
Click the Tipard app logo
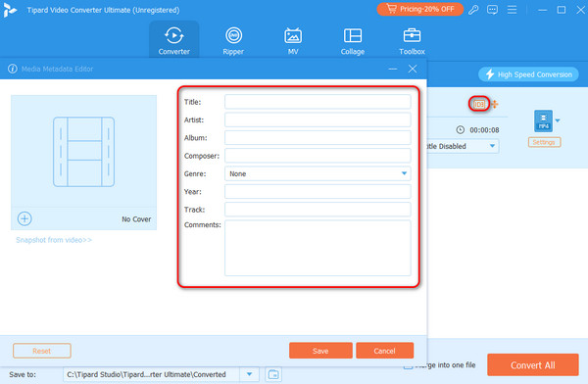10,10
